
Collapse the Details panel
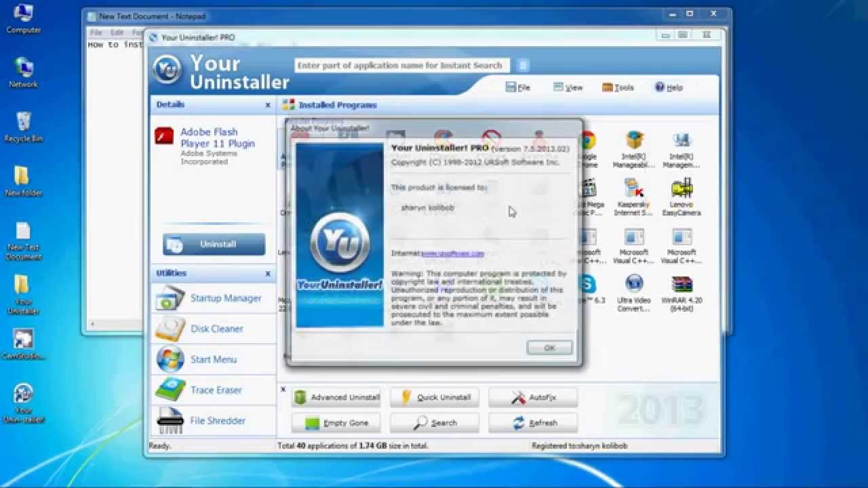(x=269, y=105)
